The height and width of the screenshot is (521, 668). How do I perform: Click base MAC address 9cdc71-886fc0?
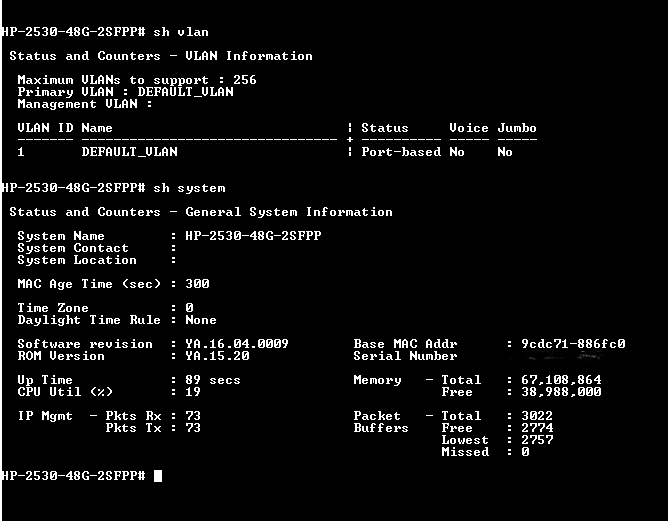(x=573, y=344)
